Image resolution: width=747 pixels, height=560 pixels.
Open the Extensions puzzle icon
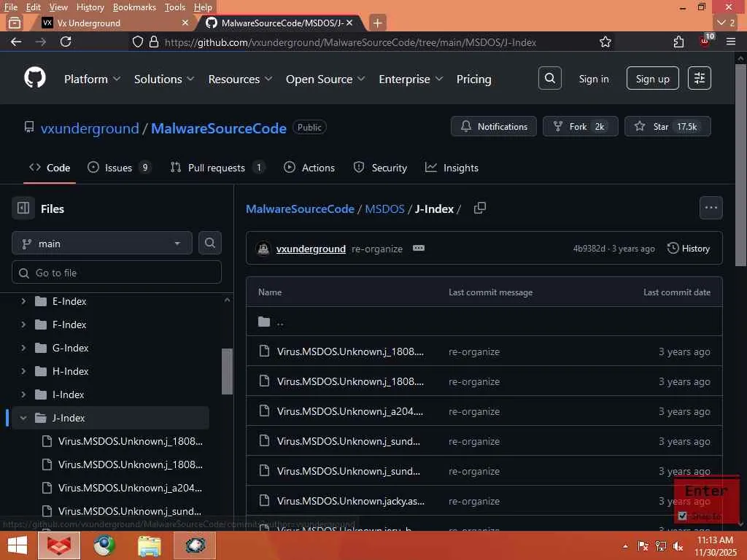679,42
